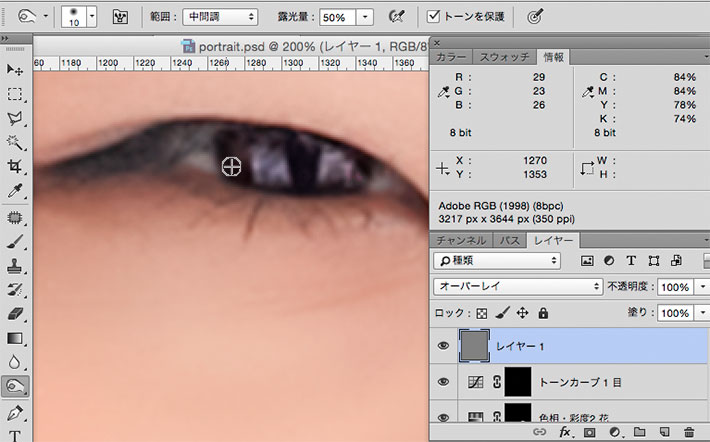Open the 範囲 中間調 dropdown
Screen dimensions: 710x442
[x=218, y=17]
